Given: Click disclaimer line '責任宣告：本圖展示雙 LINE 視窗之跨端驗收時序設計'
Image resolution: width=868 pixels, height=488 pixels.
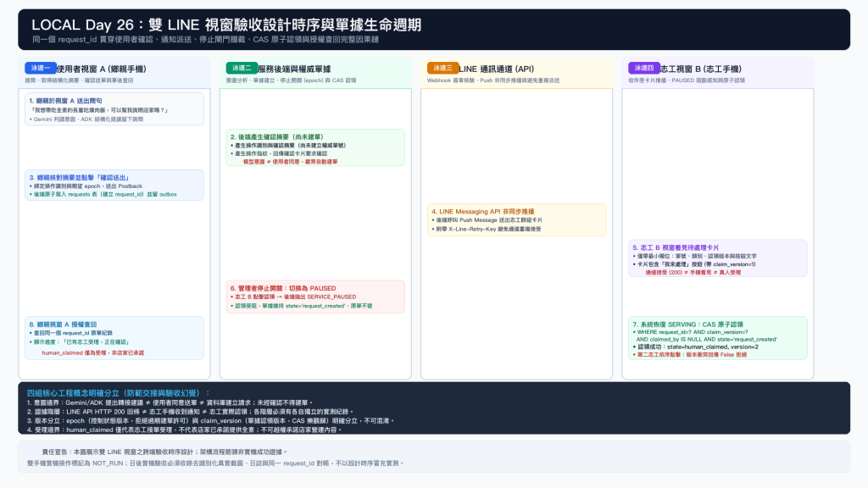Looking at the screenshot, I should point(164,452).
